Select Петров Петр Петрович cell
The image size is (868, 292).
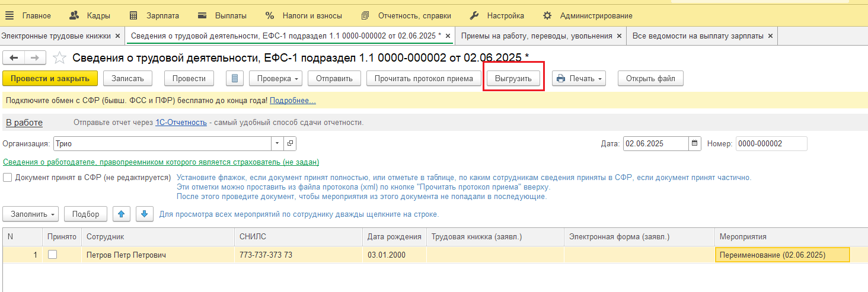coord(158,255)
